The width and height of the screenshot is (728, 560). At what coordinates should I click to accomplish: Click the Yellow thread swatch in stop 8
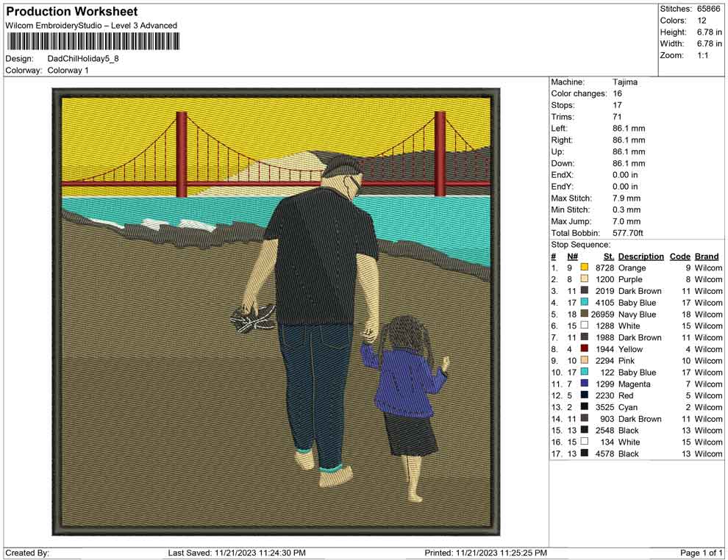coord(585,349)
